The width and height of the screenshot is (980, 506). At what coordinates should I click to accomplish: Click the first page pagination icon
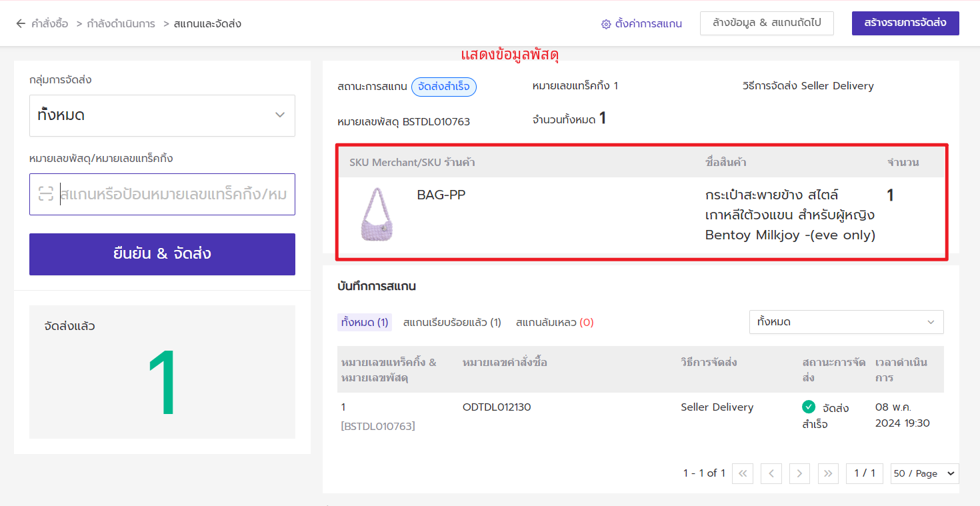coord(742,473)
